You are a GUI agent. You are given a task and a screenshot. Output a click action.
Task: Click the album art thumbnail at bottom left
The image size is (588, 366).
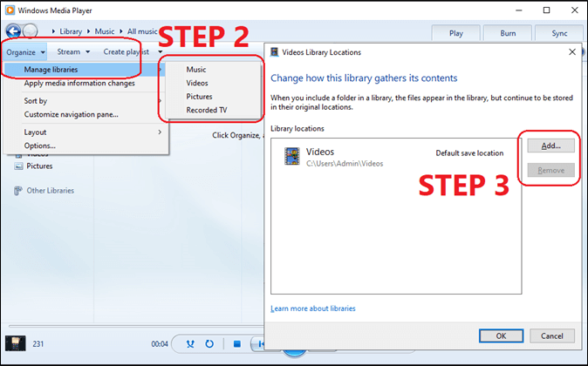pyautogui.click(x=15, y=343)
